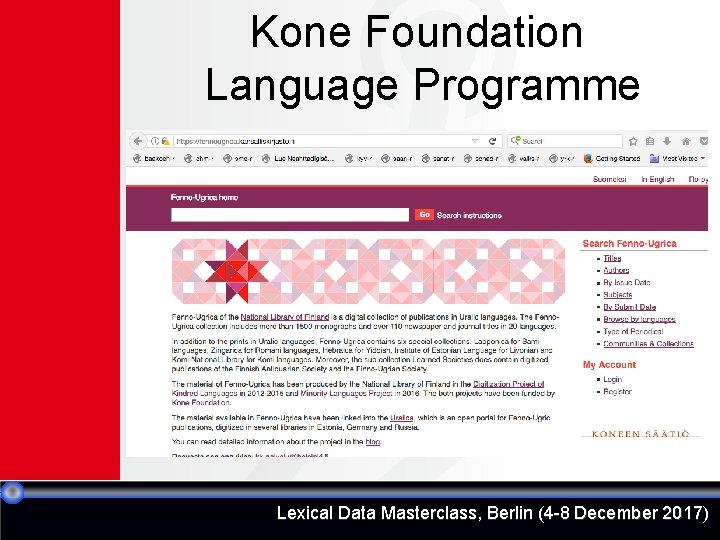Open the National Library of Finland link
The width and height of the screenshot is (720, 540).
tap(285, 317)
